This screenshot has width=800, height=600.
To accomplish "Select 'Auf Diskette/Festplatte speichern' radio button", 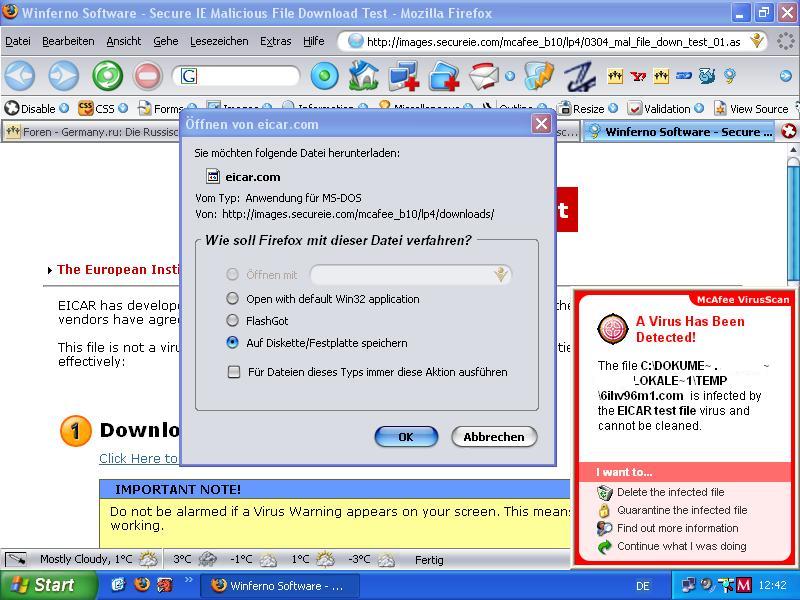I will pyautogui.click(x=232, y=342).
